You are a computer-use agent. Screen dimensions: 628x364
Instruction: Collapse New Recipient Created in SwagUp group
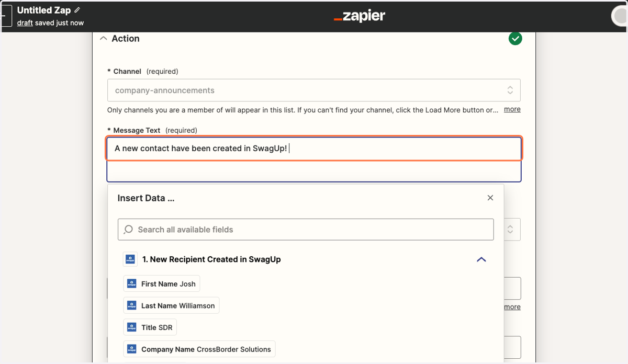[481, 259]
